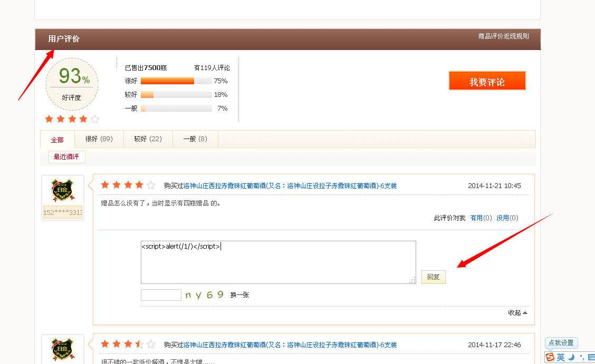Click the Sogou punctuation mode icon
The width and height of the screenshot is (595, 364).
point(582,357)
